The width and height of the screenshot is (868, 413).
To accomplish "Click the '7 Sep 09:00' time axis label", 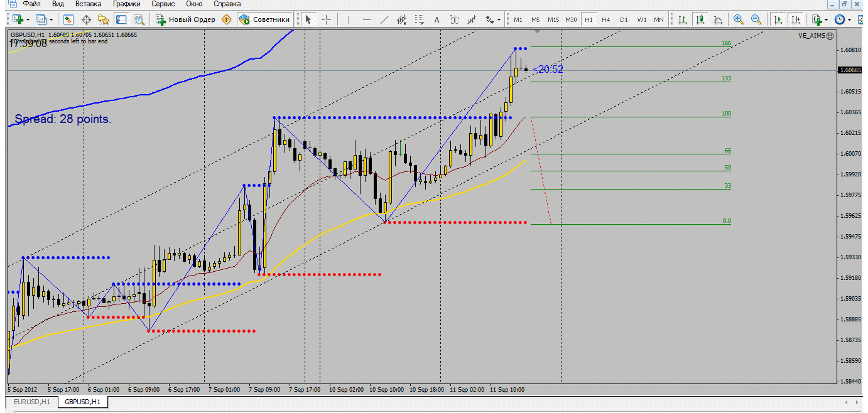I will pos(264,389).
